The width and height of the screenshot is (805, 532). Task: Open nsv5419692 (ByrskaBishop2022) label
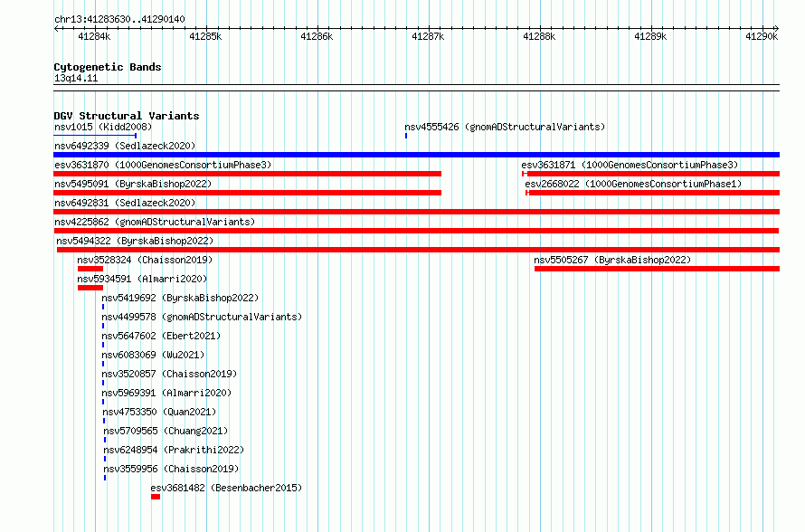pos(180,298)
